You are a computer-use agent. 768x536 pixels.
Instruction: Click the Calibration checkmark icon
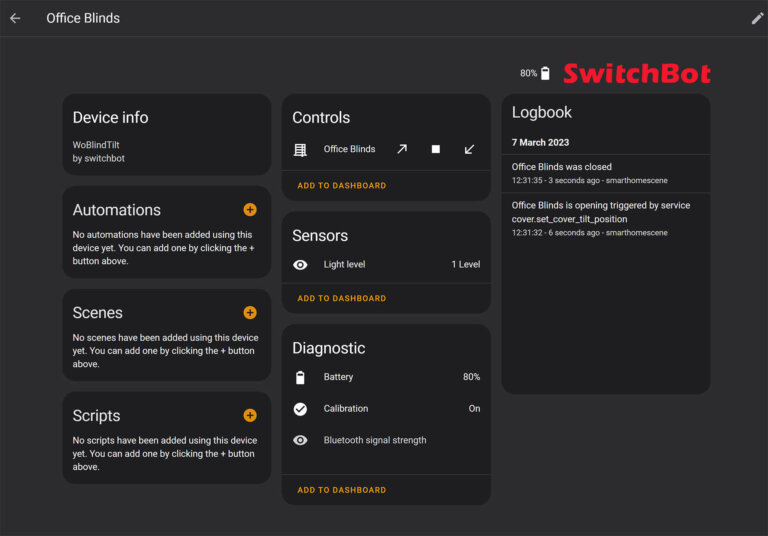click(300, 409)
